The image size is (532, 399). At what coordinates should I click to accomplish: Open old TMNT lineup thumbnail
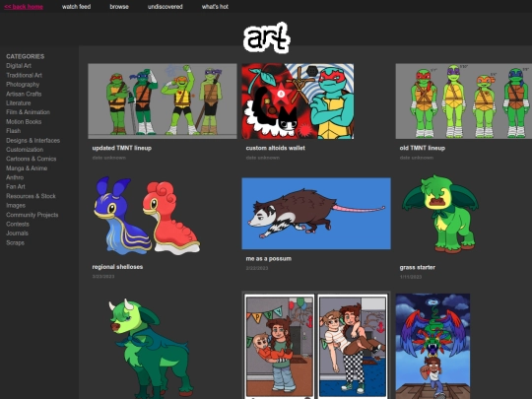(464, 101)
